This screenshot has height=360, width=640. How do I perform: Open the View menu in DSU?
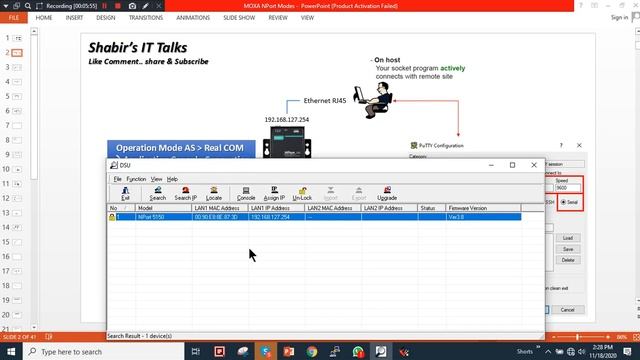[156, 179]
